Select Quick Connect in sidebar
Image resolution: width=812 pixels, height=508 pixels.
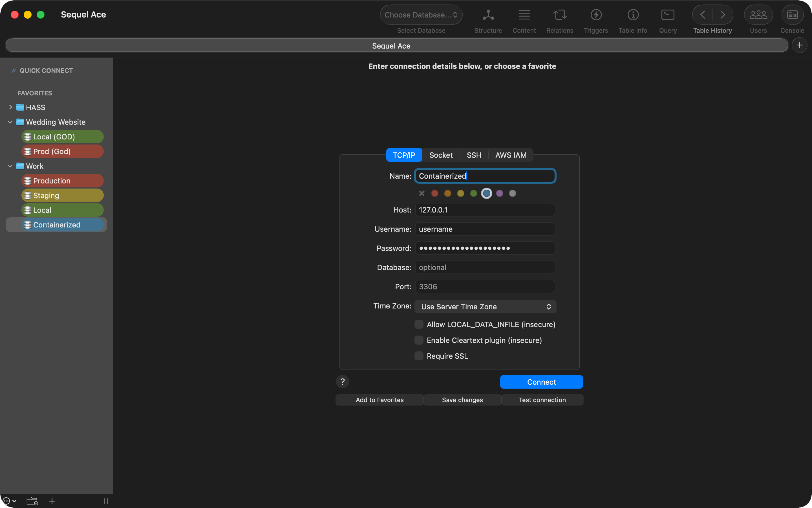tap(46, 71)
